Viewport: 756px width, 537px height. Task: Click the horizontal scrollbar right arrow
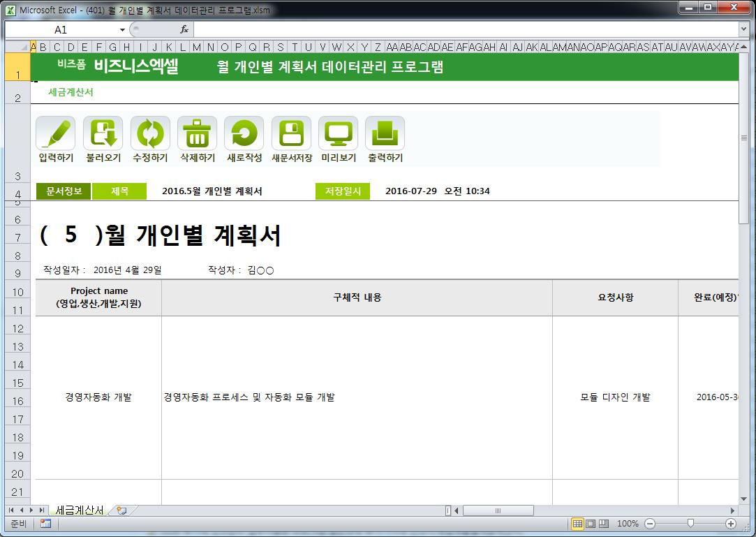[x=732, y=510]
